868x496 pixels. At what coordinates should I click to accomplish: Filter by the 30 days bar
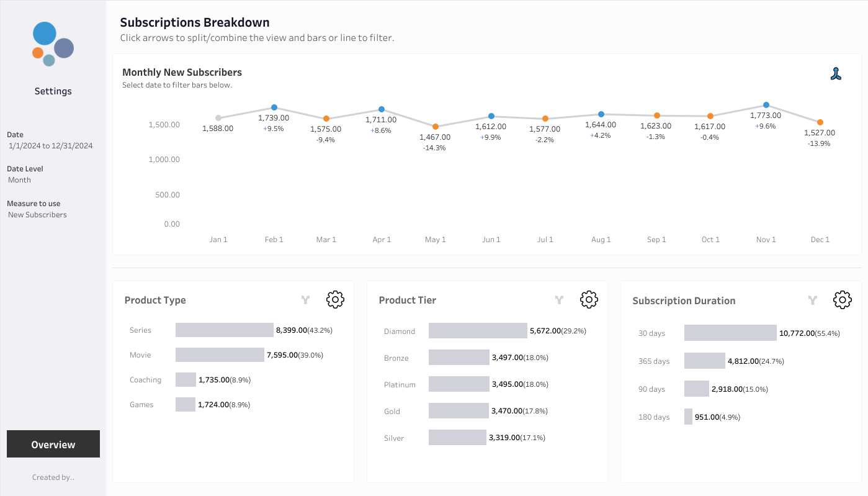pyautogui.click(x=730, y=333)
